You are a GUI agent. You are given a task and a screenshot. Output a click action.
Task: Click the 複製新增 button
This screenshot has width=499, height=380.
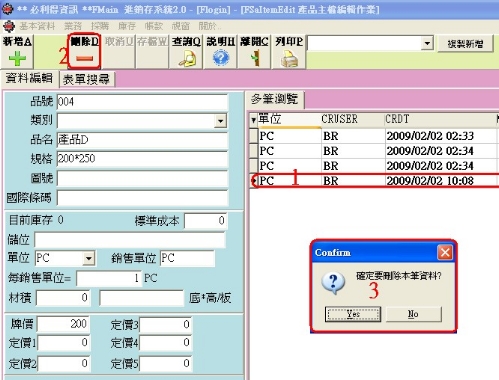point(465,44)
